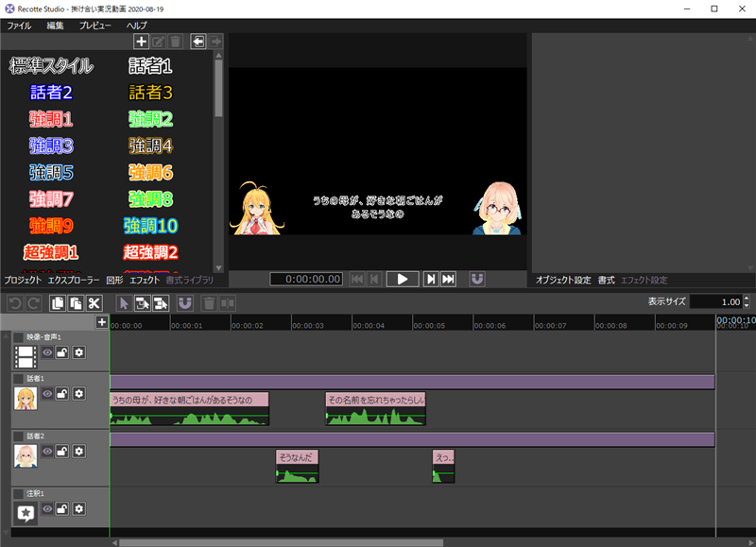Toggle visibility eye for 話者2 track

coord(47,451)
